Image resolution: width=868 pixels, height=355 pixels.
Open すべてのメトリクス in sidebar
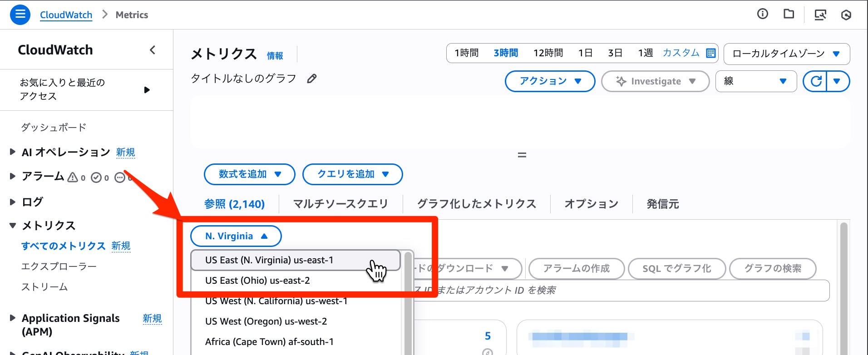click(63, 246)
